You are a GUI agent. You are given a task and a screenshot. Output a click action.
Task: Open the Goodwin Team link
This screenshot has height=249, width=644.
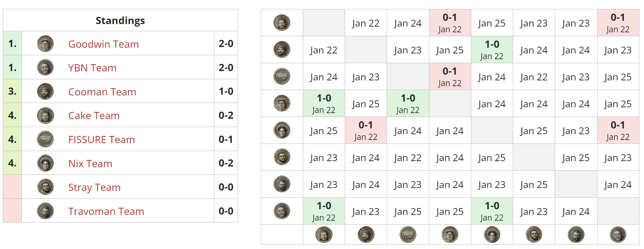pos(103,44)
